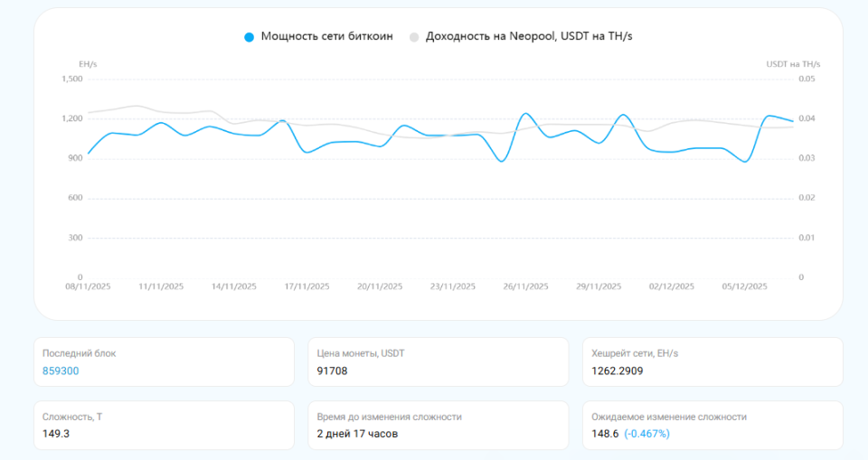Click the coin price value 91708
This screenshot has width=868, height=460.
pyautogui.click(x=332, y=371)
